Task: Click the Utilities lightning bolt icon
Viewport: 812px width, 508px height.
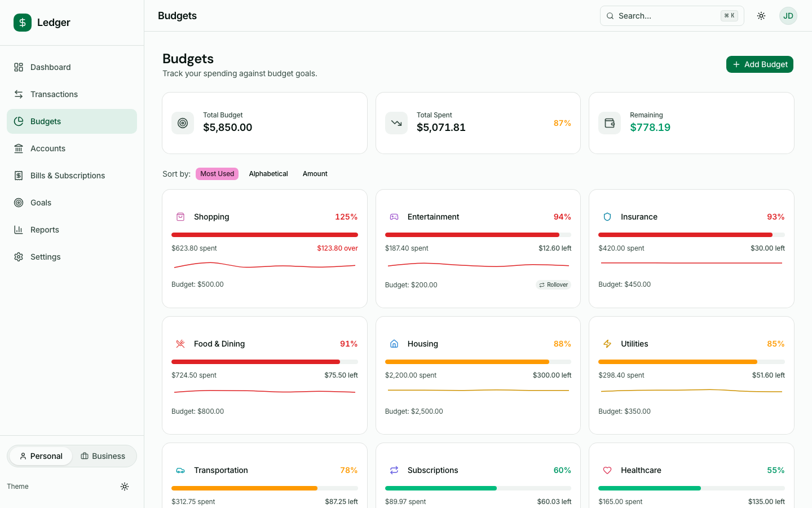Action: (607, 343)
